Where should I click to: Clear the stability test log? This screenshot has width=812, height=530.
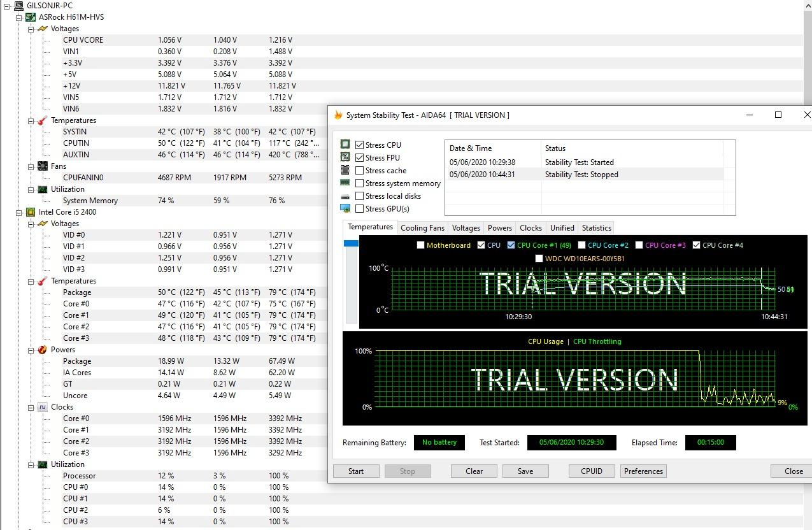[474, 471]
